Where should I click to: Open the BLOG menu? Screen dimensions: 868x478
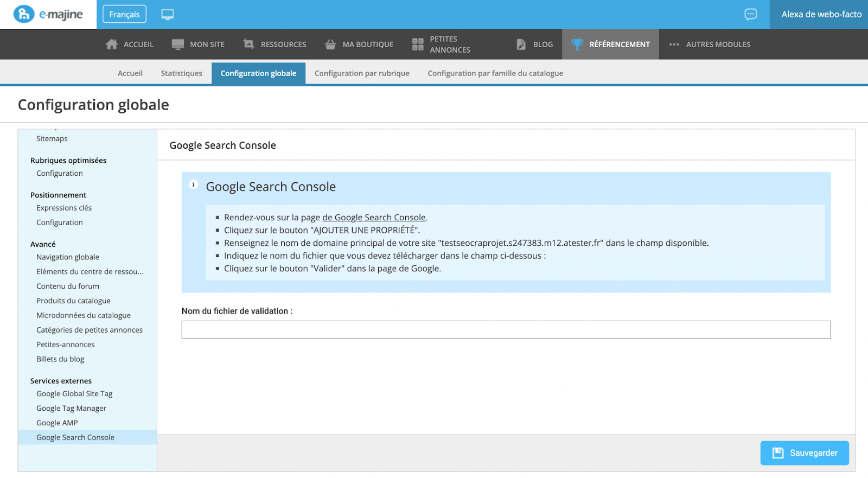[x=534, y=44]
